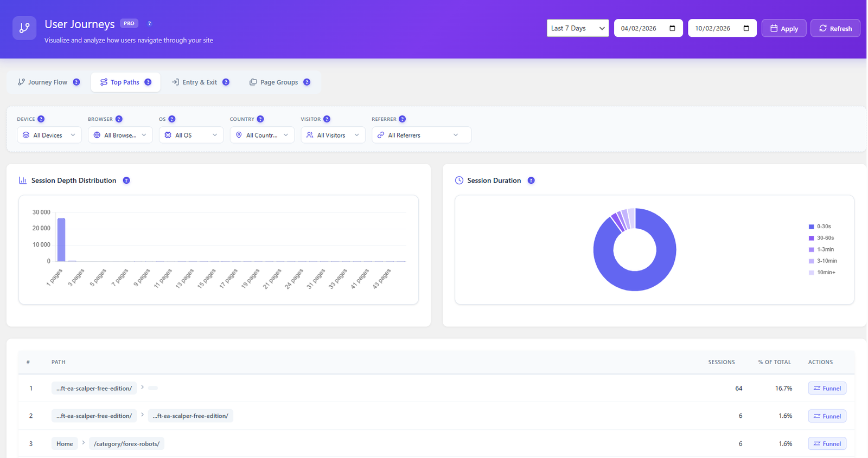The height and width of the screenshot is (458, 868).
Task: Toggle the 10min+ legend entry
Action: tap(826, 272)
